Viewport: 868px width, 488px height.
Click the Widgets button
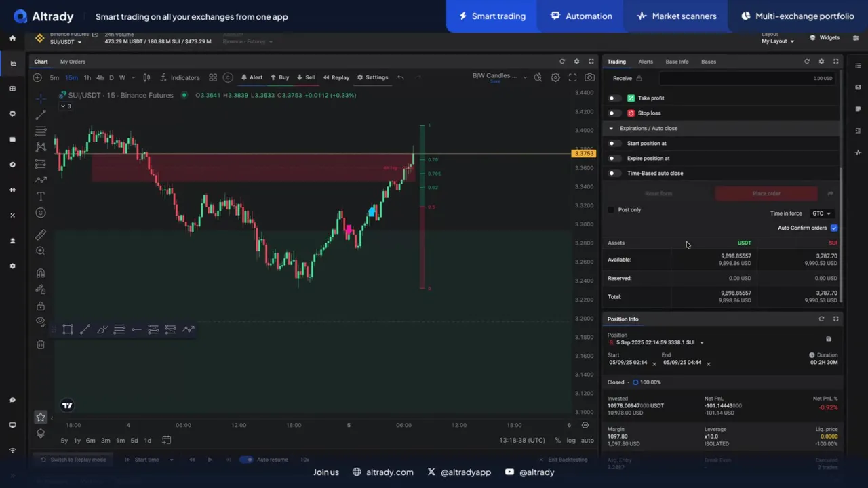pyautogui.click(x=824, y=38)
